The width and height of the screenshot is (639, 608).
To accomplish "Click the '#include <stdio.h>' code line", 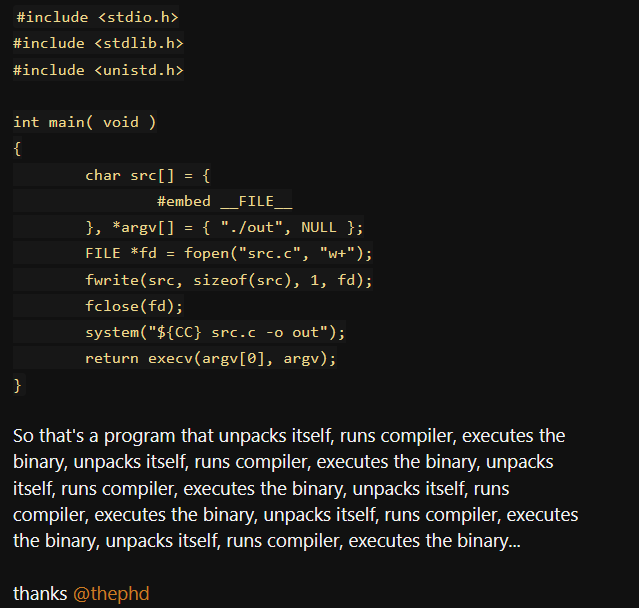I will [97, 17].
